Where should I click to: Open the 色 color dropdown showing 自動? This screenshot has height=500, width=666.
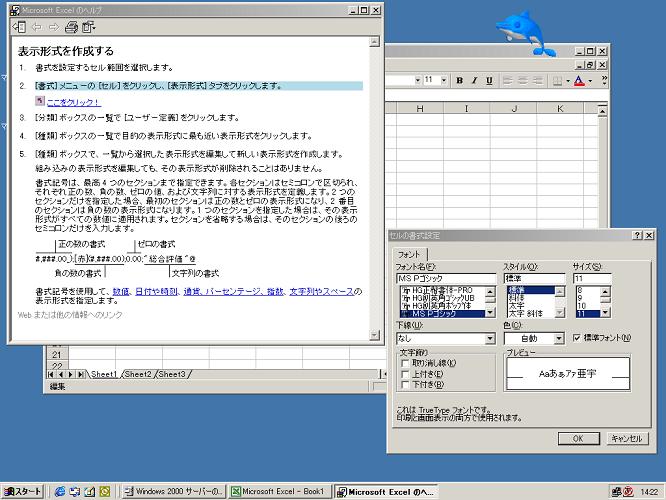point(559,339)
